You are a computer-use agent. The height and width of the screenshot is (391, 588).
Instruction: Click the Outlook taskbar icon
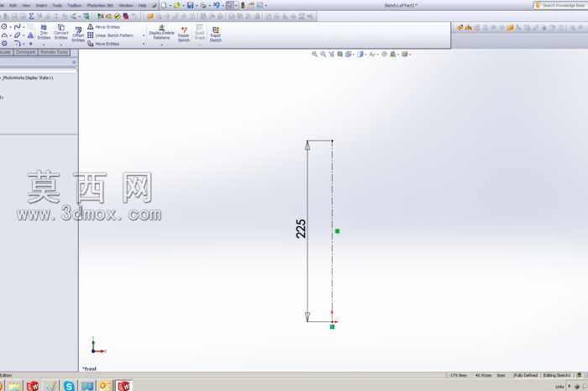coord(105,386)
